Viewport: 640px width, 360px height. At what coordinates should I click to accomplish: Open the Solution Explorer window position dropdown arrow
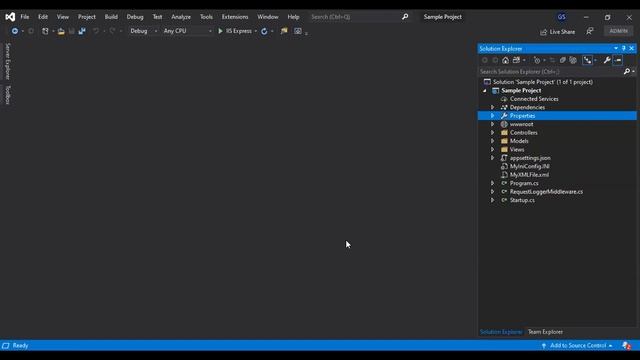[x=616, y=48]
